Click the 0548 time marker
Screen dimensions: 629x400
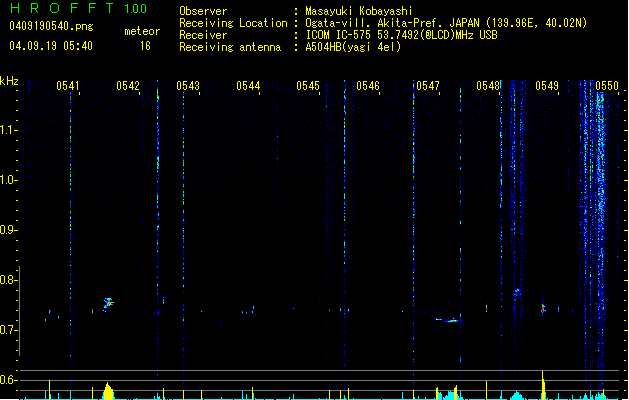(488, 86)
